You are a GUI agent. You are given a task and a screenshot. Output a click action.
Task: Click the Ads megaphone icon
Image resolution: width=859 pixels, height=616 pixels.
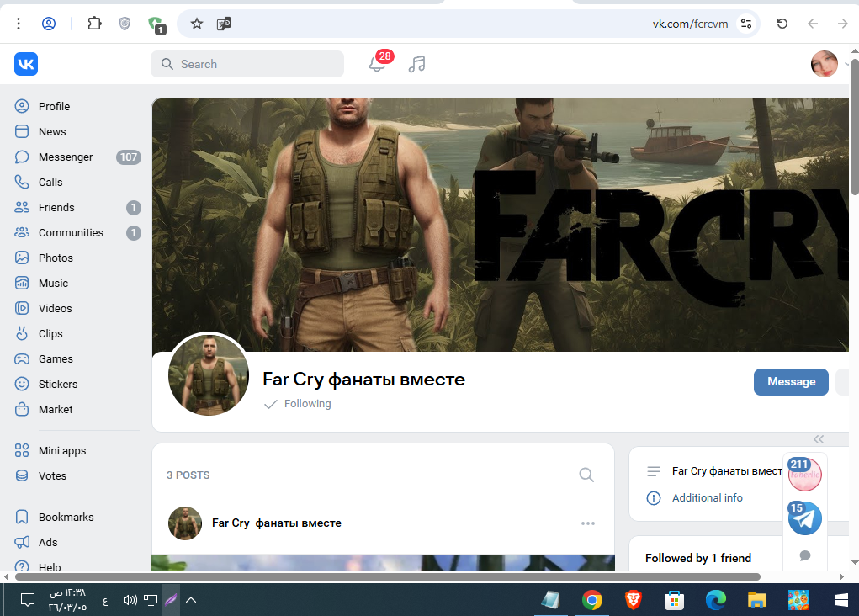click(22, 542)
